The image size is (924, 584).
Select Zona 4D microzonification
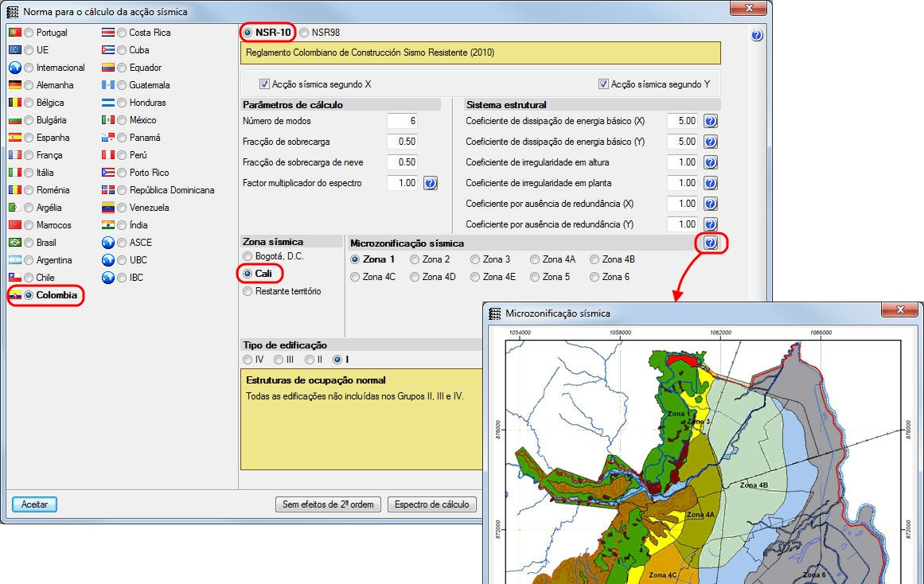tap(415, 277)
